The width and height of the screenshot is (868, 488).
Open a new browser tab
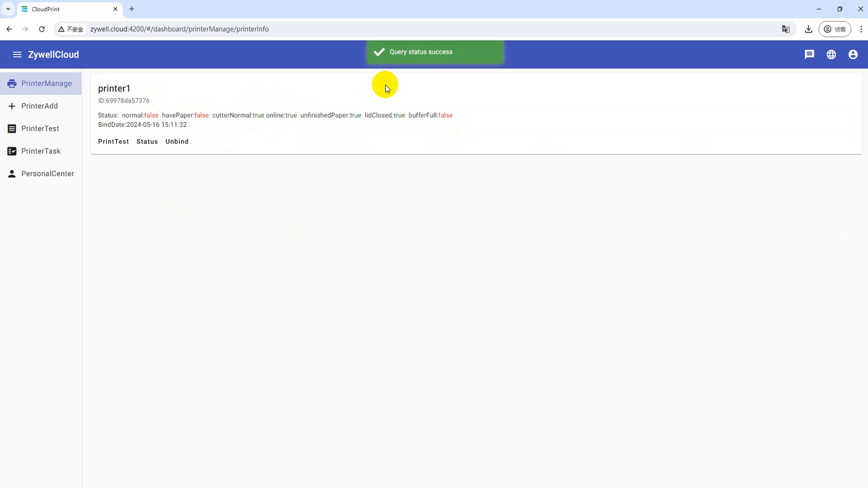pyautogui.click(x=132, y=9)
